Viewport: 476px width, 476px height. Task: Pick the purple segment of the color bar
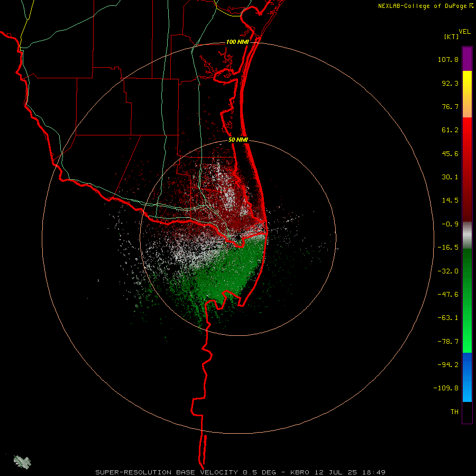467,59
